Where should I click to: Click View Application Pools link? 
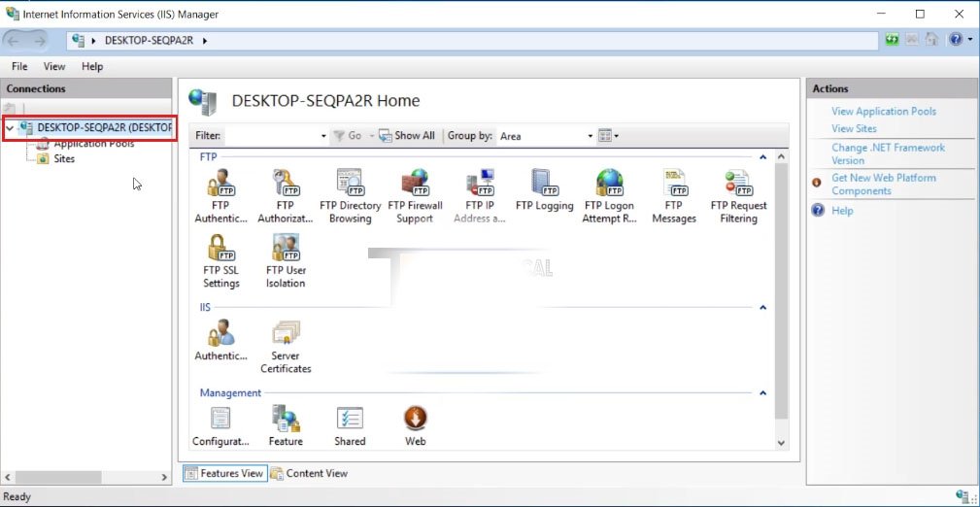pyautogui.click(x=884, y=112)
